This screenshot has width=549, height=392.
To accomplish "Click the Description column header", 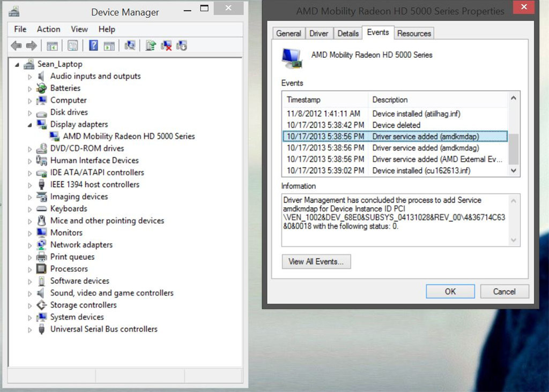I will point(438,100).
